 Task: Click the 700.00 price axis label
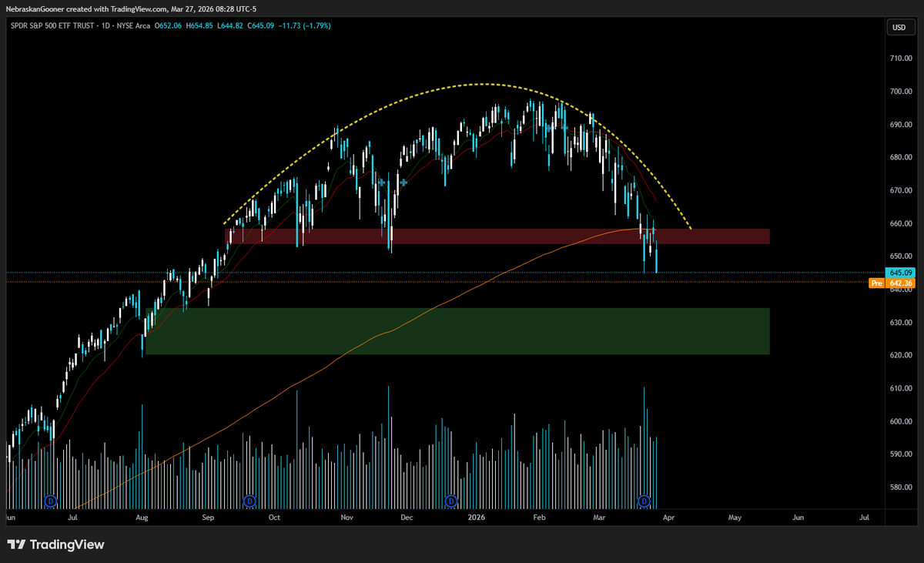pyautogui.click(x=901, y=92)
